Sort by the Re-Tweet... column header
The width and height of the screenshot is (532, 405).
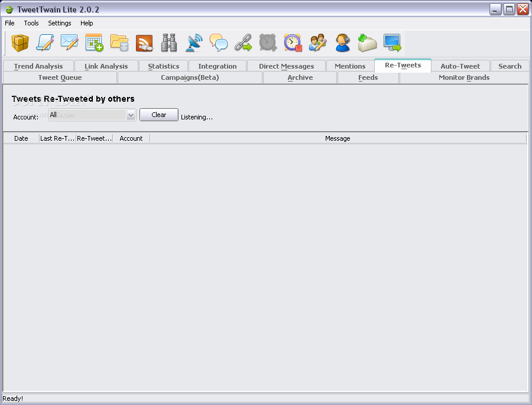tap(95, 138)
